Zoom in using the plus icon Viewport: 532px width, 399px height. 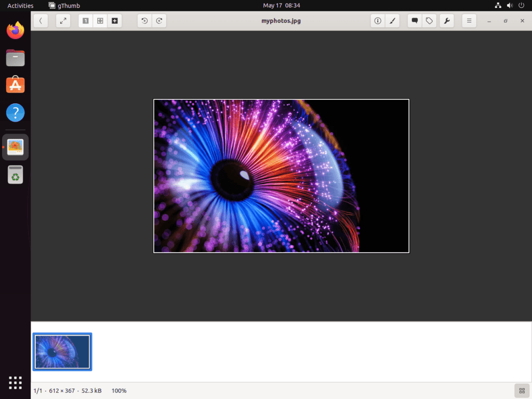point(114,21)
